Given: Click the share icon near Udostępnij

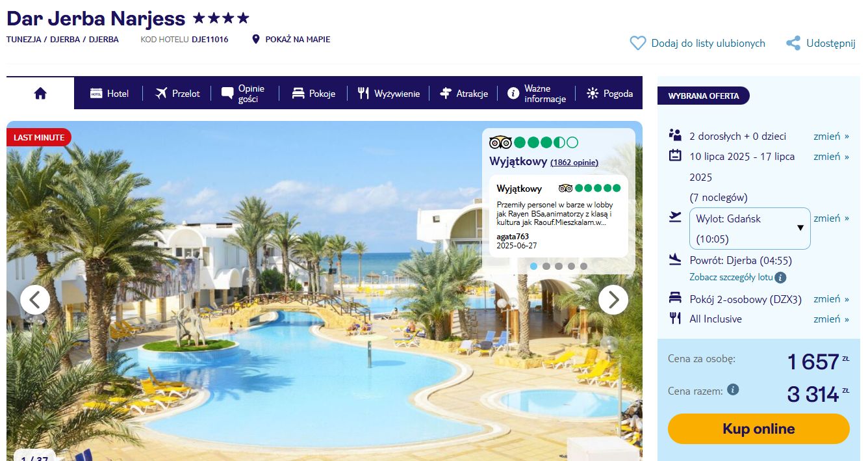Looking at the screenshot, I should coord(793,44).
